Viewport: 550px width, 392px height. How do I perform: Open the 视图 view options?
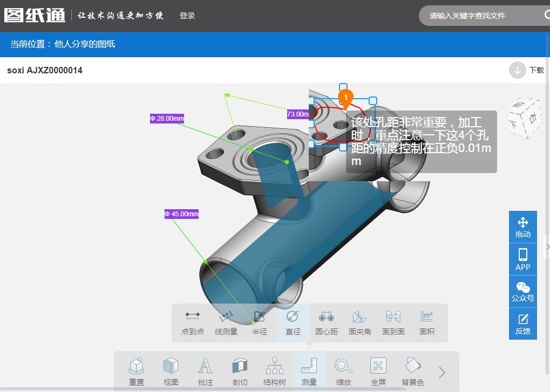[171, 372]
